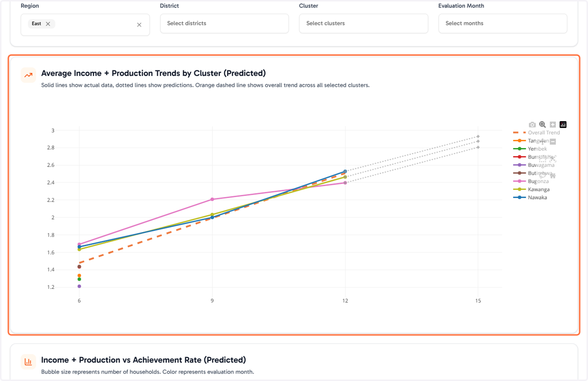Screen dimensions: 588x381
Task: Click the Zoom In plus icon
Action: 553,125
